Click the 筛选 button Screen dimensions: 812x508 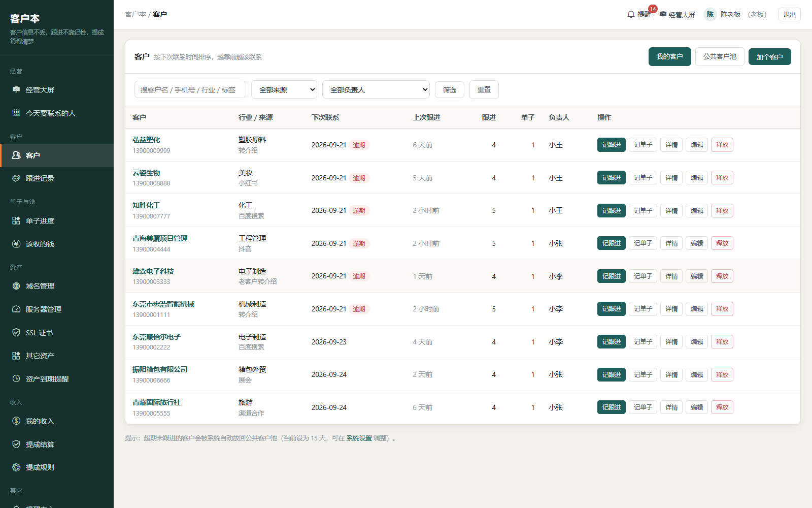(450, 89)
